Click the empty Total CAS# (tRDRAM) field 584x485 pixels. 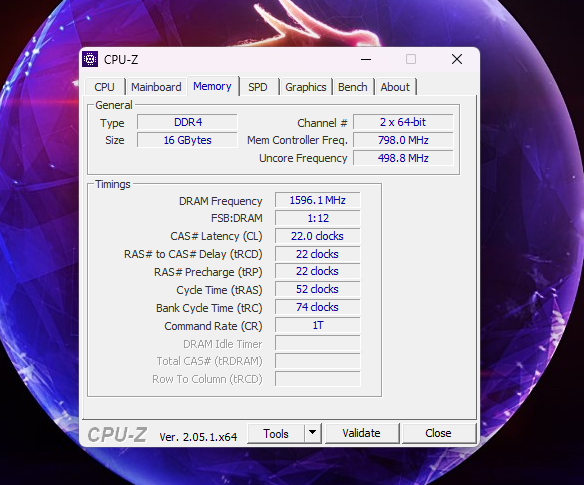tap(318, 361)
